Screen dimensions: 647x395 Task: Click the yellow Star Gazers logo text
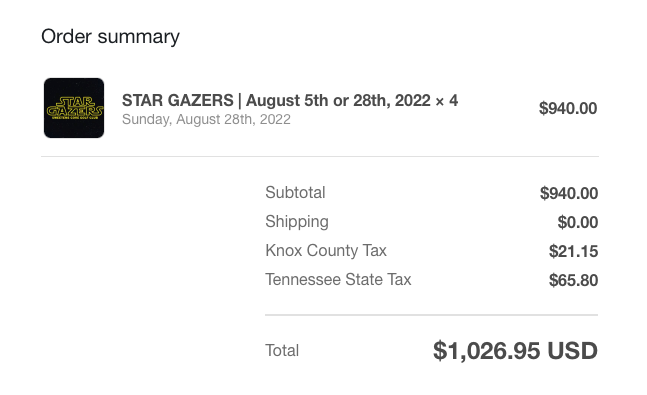pyautogui.click(x=74, y=107)
